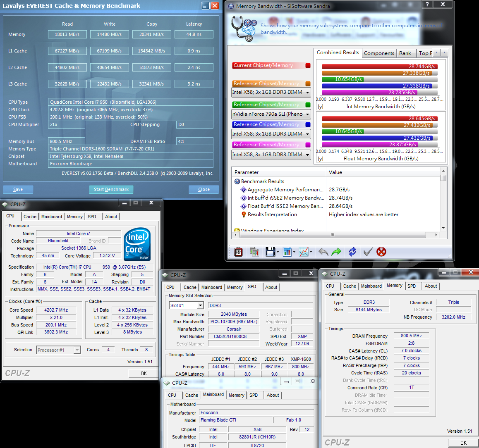Click the line graph icon in Sandra toolbar
The width and height of the screenshot is (479, 448).
click(303, 252)
